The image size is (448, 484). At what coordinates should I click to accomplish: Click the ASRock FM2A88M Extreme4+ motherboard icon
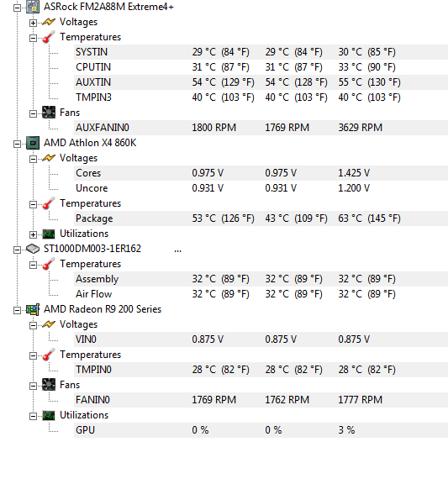pos(33,7)
